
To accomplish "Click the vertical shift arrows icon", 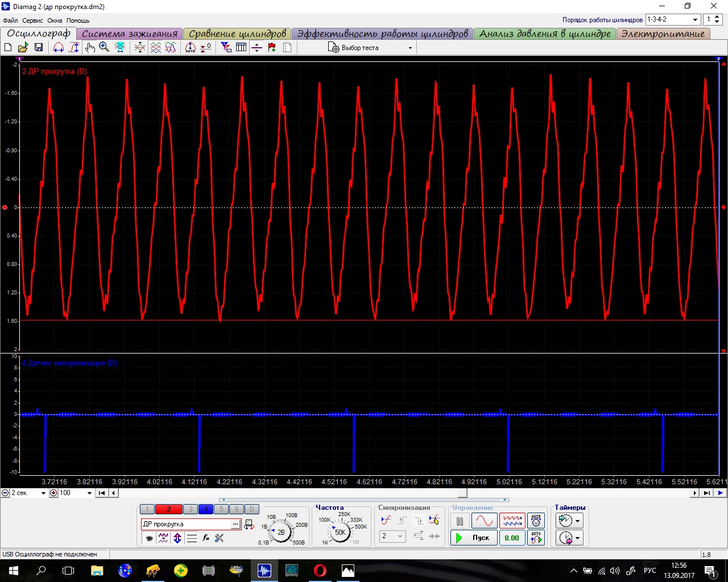I will 177,538.
